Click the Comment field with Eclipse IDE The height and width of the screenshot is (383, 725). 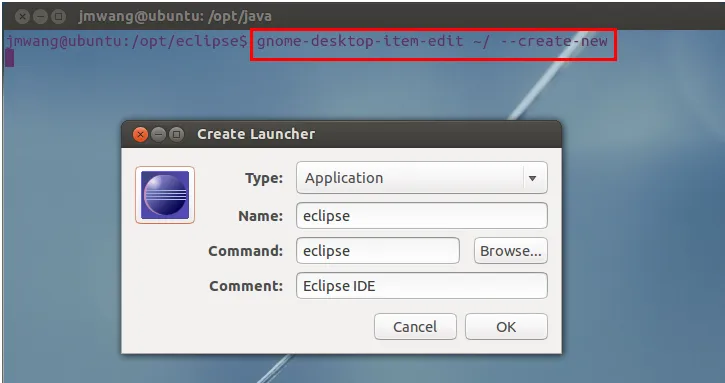coord(422,286)
